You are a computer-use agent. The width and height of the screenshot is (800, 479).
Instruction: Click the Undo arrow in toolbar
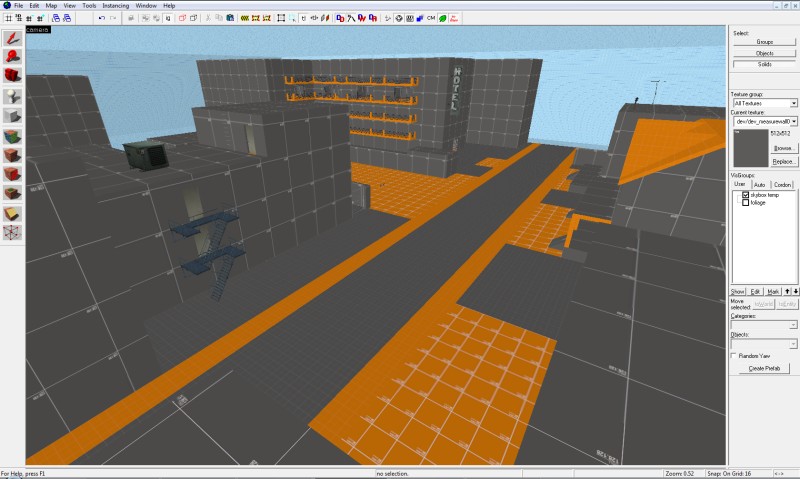[102, 18]
